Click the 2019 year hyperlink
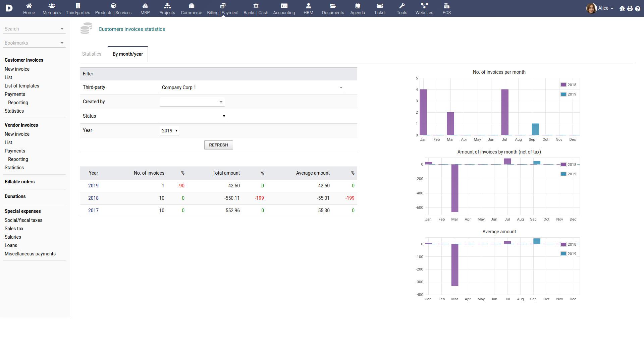The image size is (644, 362). (93, 185)
